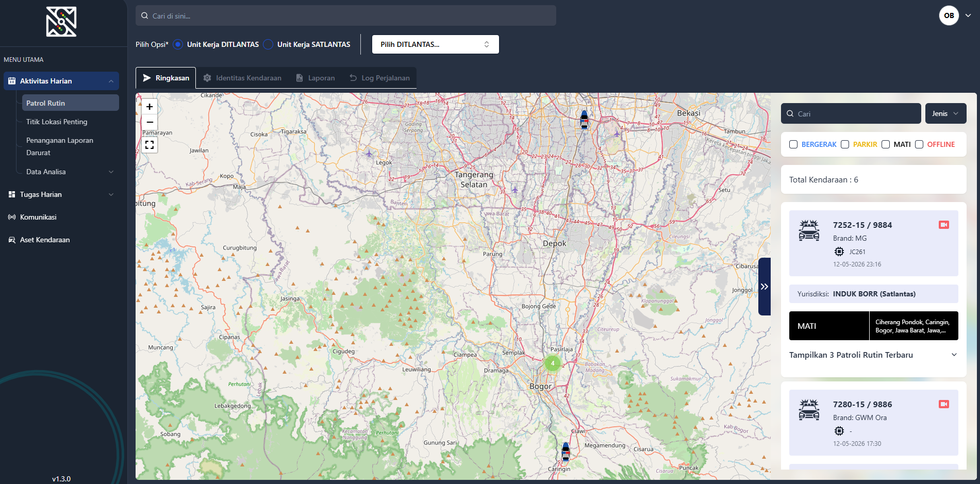Click the gear icon on Identitas Kendaraan tab

[x=207, y=78]
